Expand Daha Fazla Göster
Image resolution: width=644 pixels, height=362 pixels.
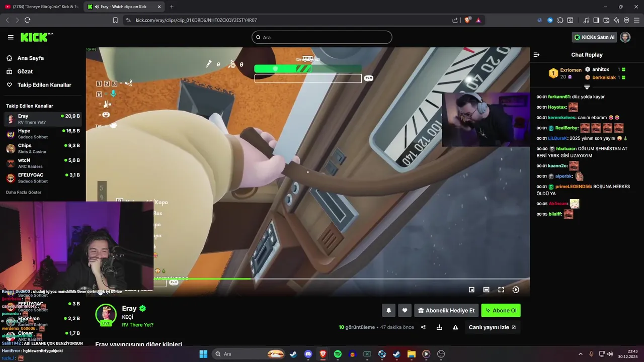(x=24, y=193)
